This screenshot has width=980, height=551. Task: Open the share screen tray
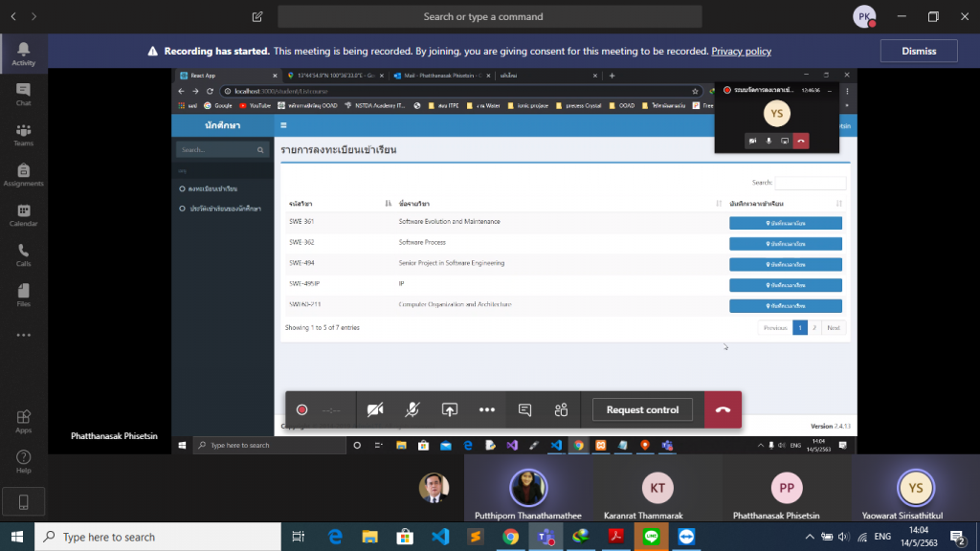click(x=449, y=409)
